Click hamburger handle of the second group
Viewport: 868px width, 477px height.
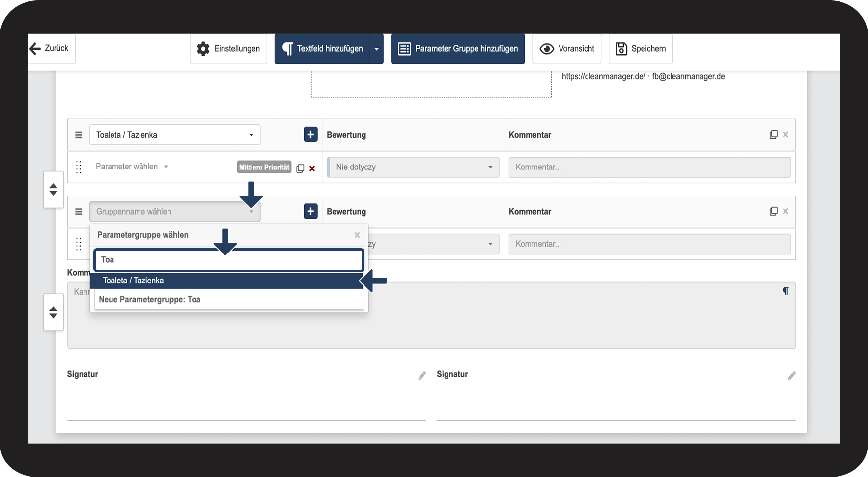pyautogui.click(x=79, y=212)
